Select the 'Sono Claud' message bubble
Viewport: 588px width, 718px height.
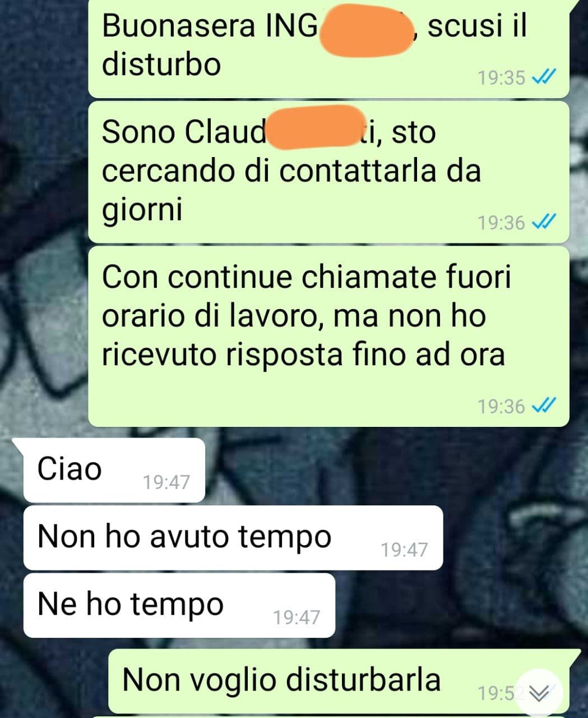click(328, 172)
